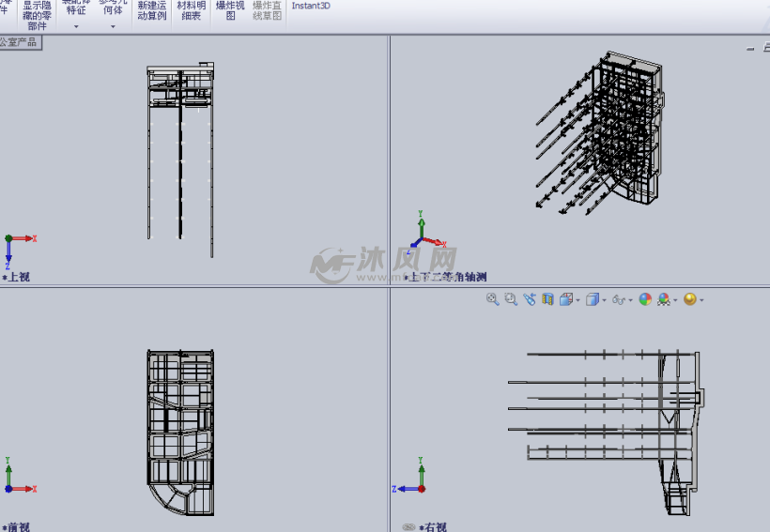Select the model in the right view

(x=607, y=433)
